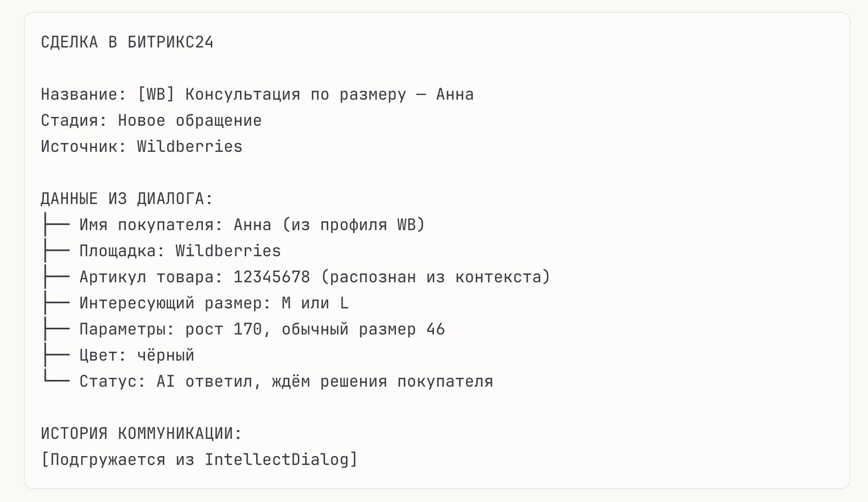Click 'Wildberries' in the 'Источник' line

pos(190,147)
